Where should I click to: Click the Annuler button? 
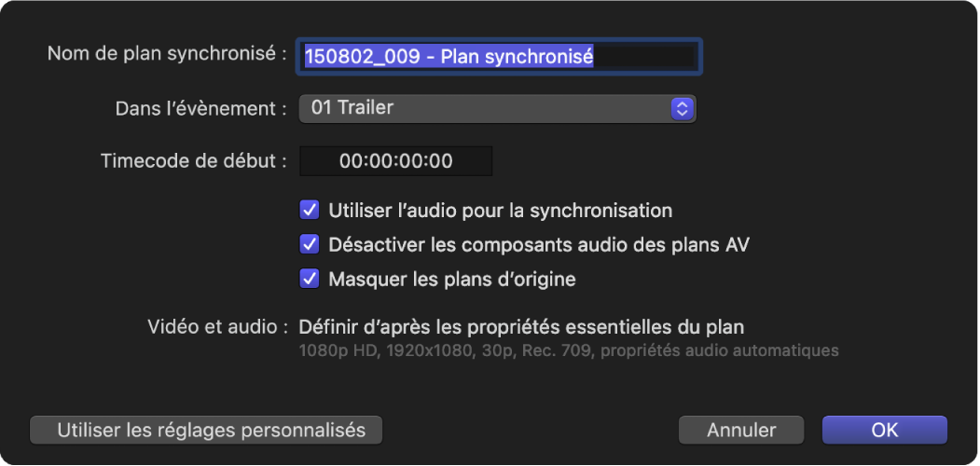[741, 430]
